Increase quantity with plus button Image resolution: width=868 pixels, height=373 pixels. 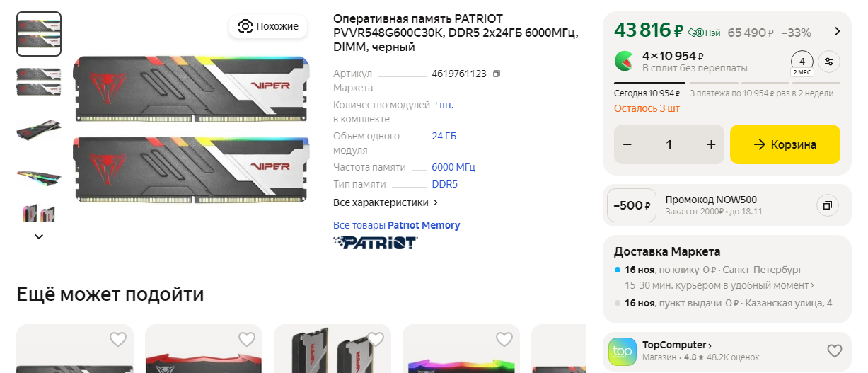click(711, 144)
